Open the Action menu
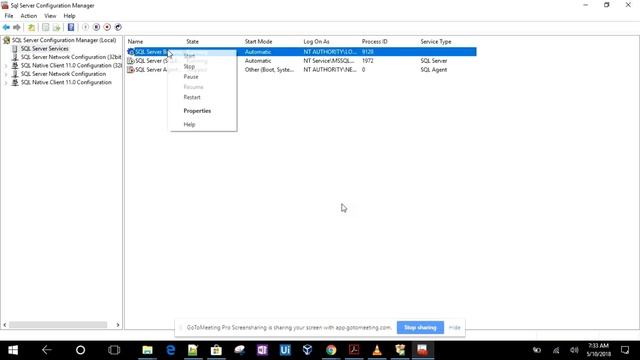640x360 pixels. (29, 16)
